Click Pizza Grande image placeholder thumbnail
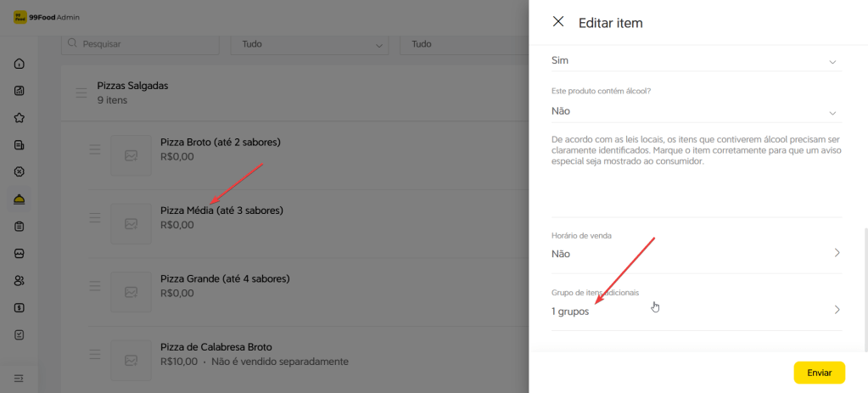 point(131,291)
